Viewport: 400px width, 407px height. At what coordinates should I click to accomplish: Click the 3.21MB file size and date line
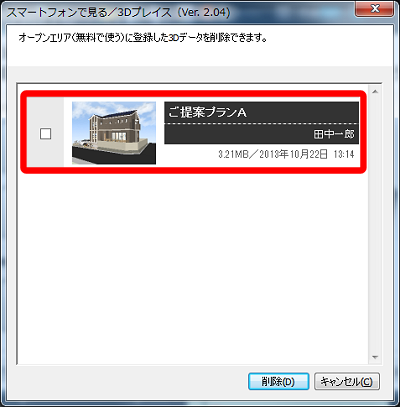coord(286,154)
